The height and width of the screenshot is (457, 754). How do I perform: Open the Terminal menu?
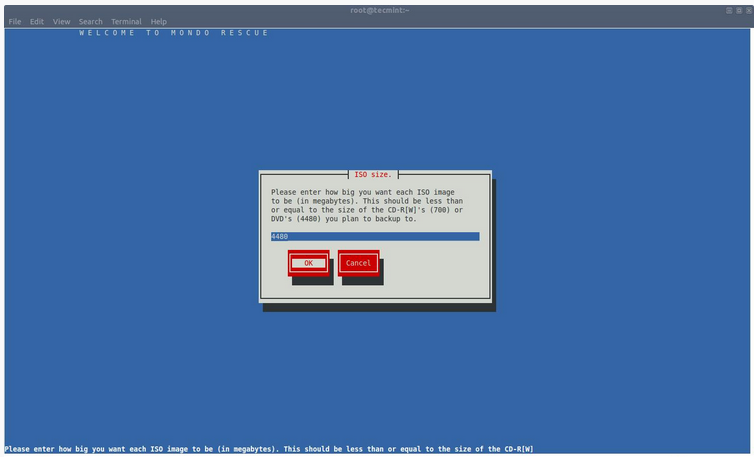click(126, 21)
